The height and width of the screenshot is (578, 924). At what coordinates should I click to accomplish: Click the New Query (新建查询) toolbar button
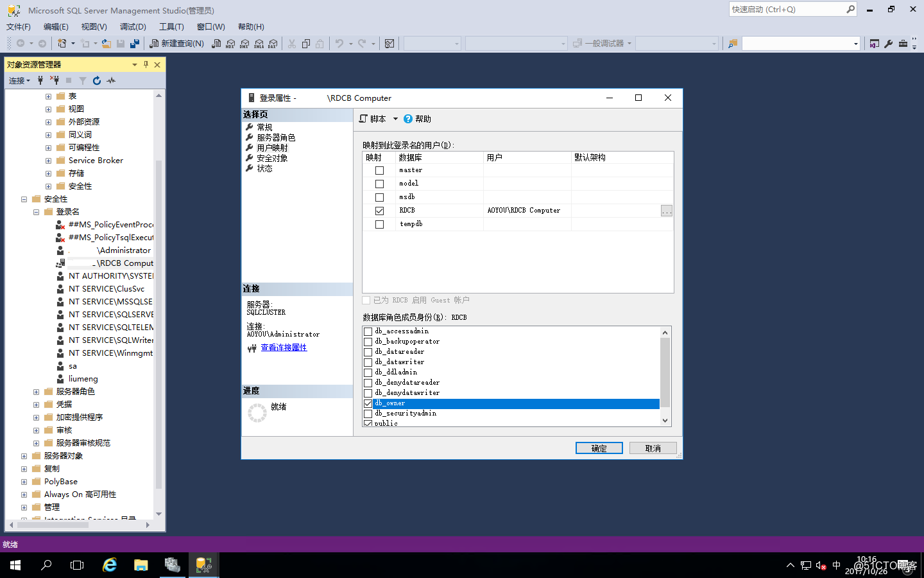[x=177, y=44]
